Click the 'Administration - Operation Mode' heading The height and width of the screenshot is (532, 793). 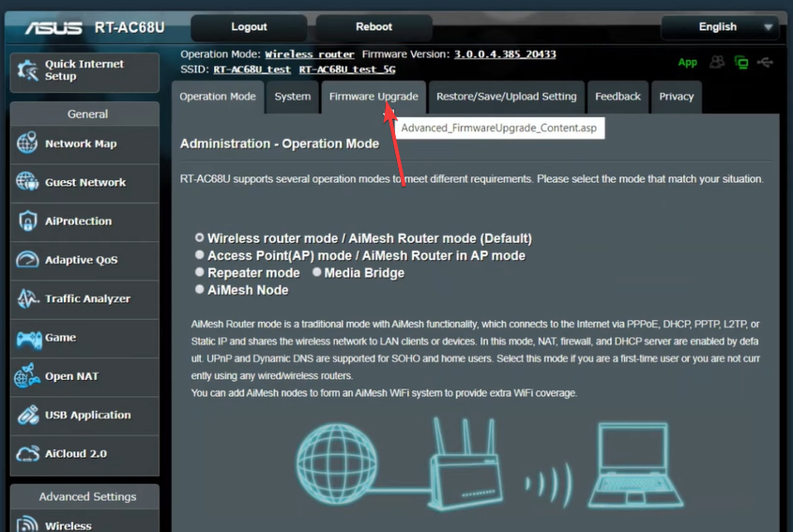(x=280, y=144)
